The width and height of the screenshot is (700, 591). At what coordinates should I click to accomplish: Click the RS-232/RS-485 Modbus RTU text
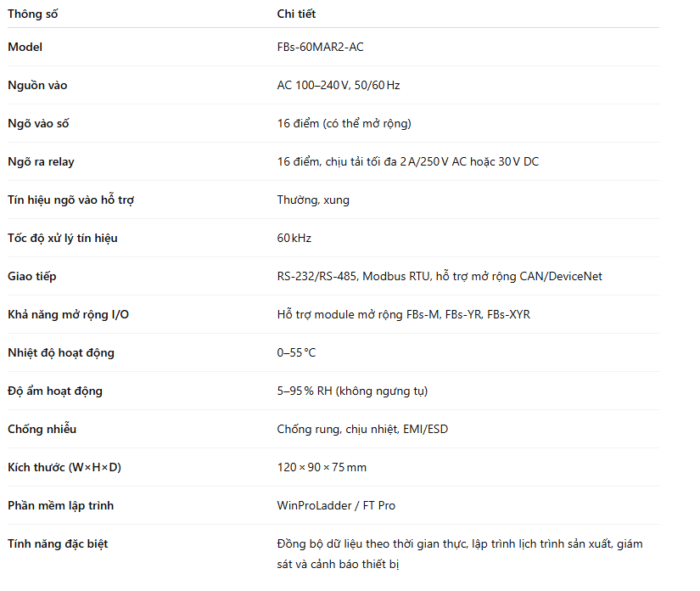pos(353,276)
